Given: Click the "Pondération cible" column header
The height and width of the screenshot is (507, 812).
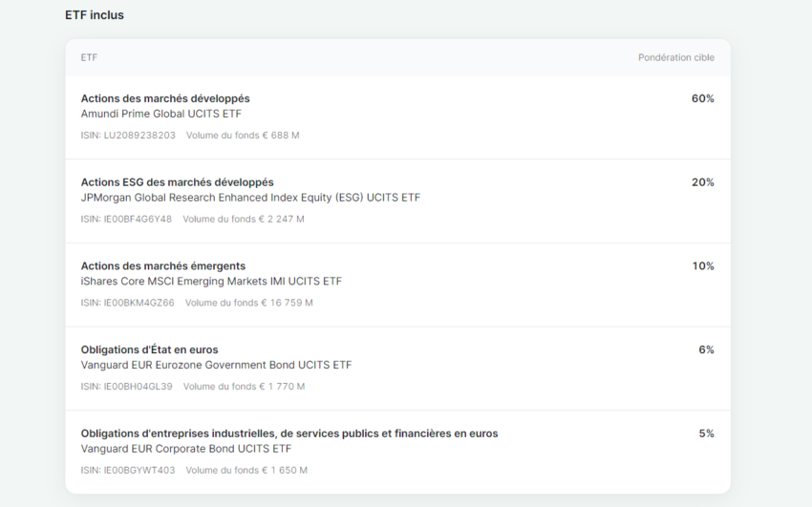Looking at the screenshot, I should click(675, 57).
